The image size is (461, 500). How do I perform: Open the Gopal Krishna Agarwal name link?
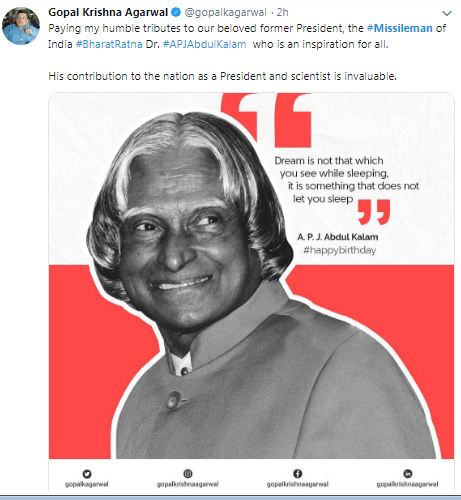[108, 12]
